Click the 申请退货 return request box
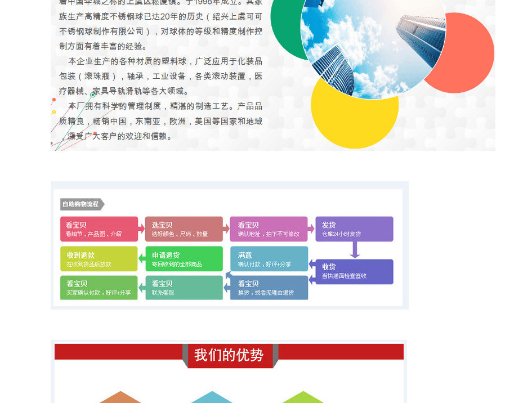 [x=184, y=259]
